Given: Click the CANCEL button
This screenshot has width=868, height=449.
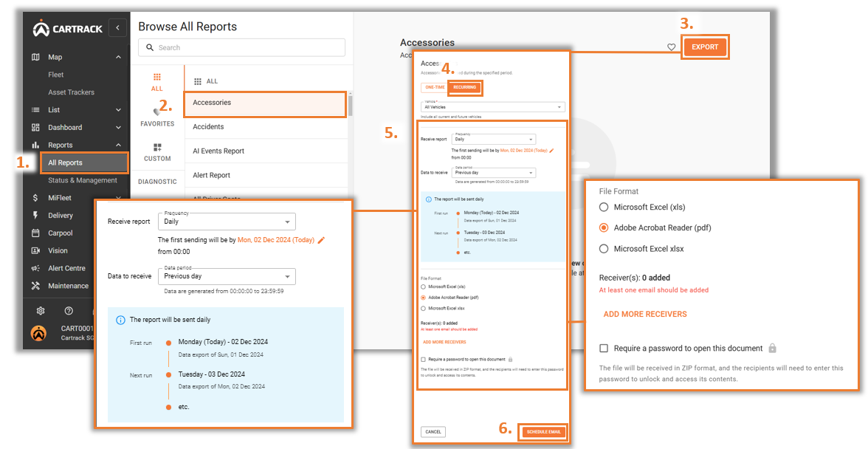Looking at the screenshot, I should [x=433, y=432].
